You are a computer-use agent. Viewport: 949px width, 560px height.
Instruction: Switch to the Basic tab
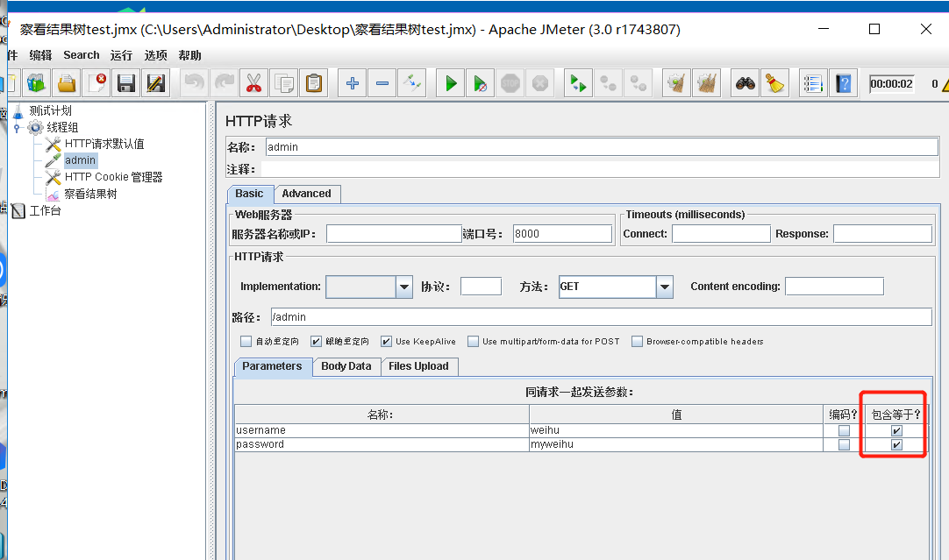coord(249,194)
